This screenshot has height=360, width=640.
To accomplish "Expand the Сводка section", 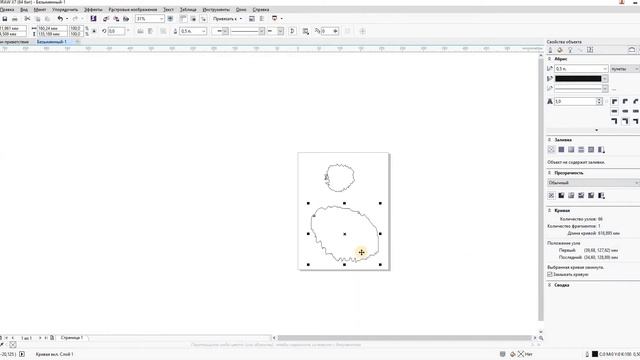I will click(549, 285).
